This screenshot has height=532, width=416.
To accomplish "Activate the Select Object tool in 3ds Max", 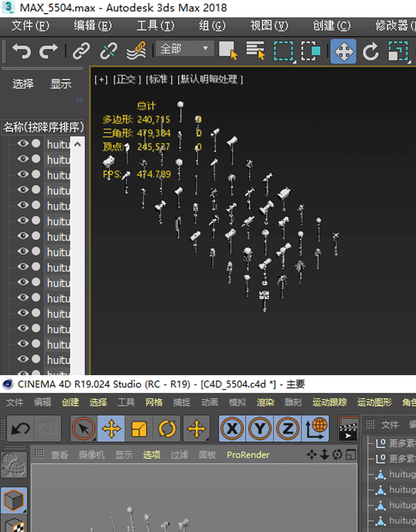I will coord(228,51).
